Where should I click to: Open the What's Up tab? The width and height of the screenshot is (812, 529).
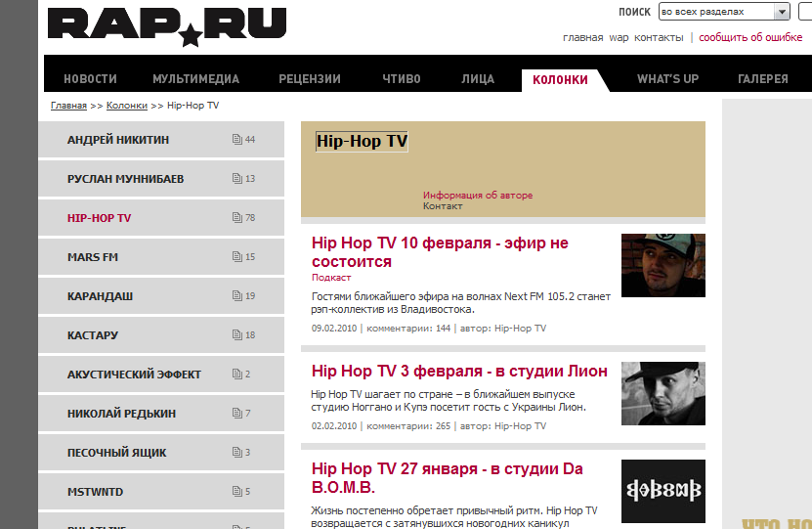point(667,79)
